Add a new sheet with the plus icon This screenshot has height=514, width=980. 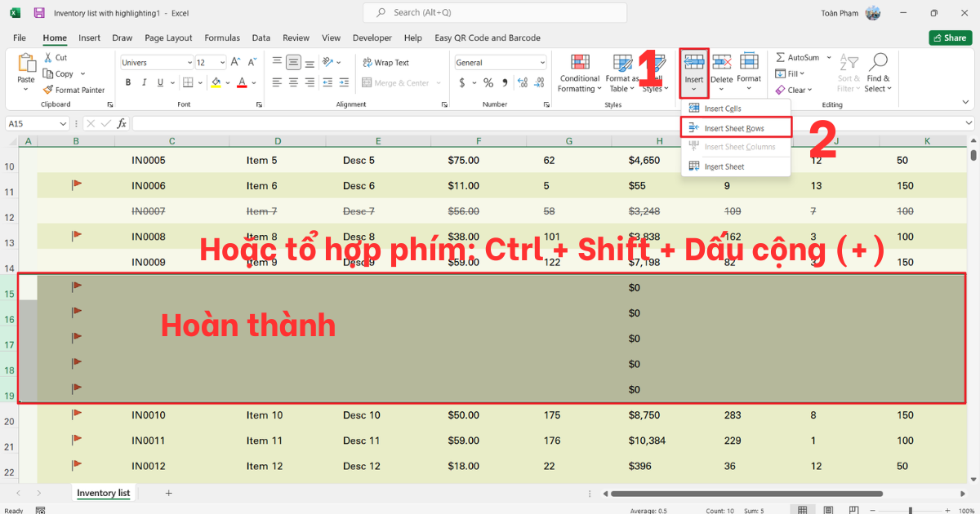[169, 493]
